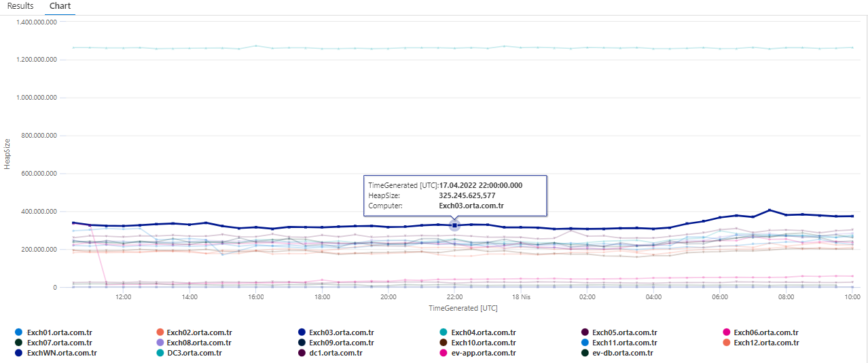Toggle Exch11.orta.com.tr series in legend
This screenshot has height=363, width=868.
(x=619, y=343)
